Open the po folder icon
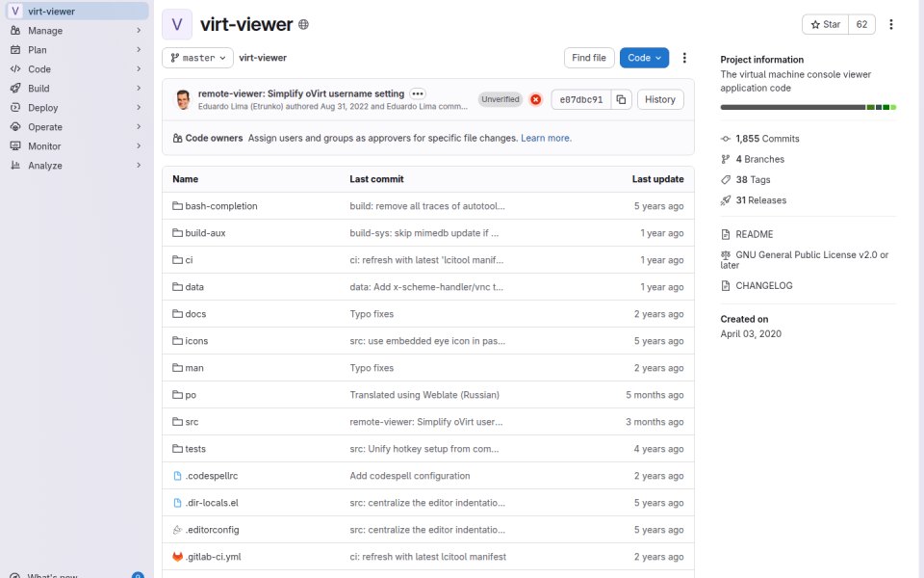This screenshot has height=578, width=924. click(x=177, y=395)
